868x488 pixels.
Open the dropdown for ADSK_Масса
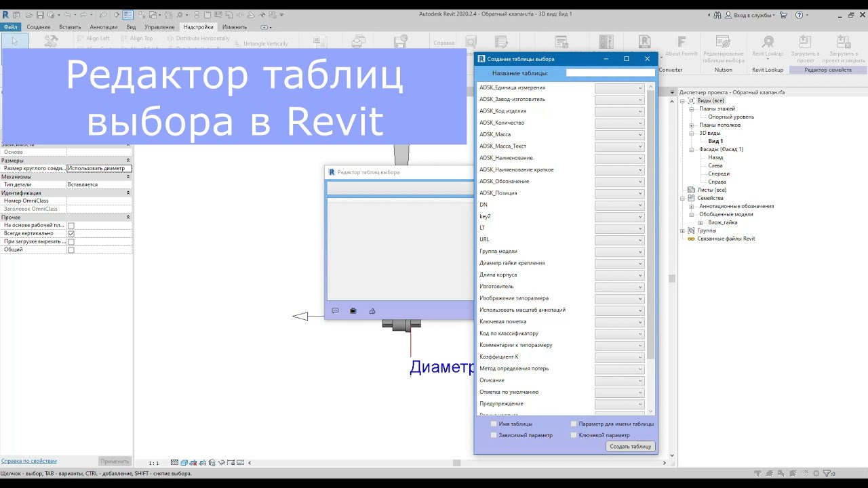coord(619,135)
